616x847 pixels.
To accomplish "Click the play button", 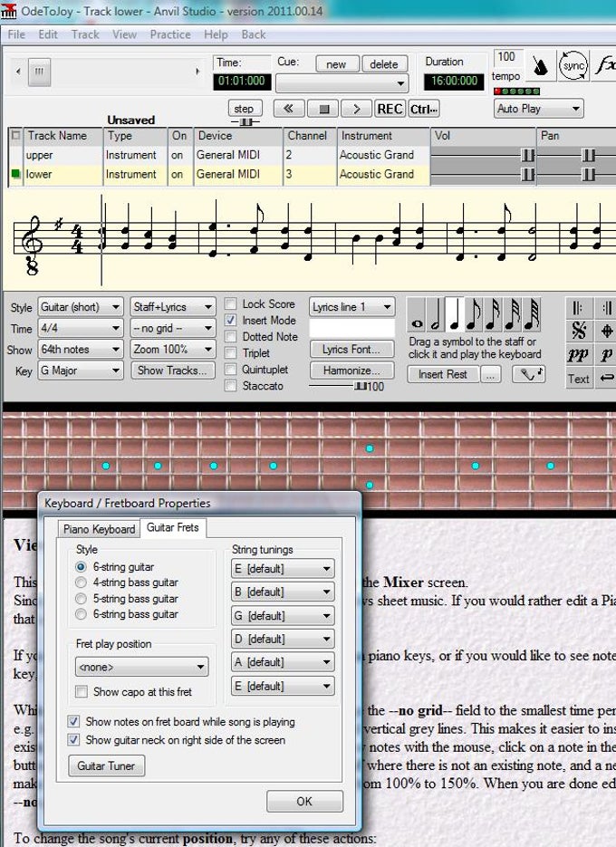I will pyautogui.click(x=357, y=109).
